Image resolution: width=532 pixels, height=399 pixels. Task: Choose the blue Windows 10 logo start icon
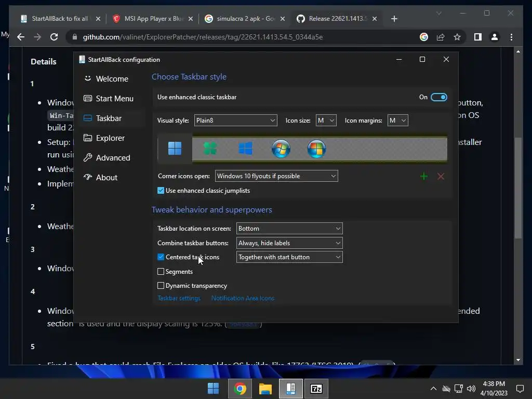(x=245, y=148)
